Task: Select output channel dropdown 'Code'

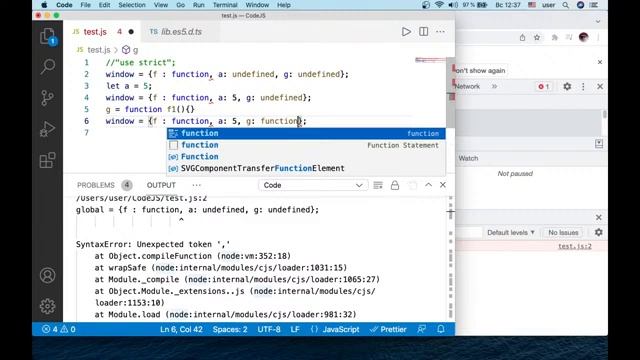Action: click(313, 185)
